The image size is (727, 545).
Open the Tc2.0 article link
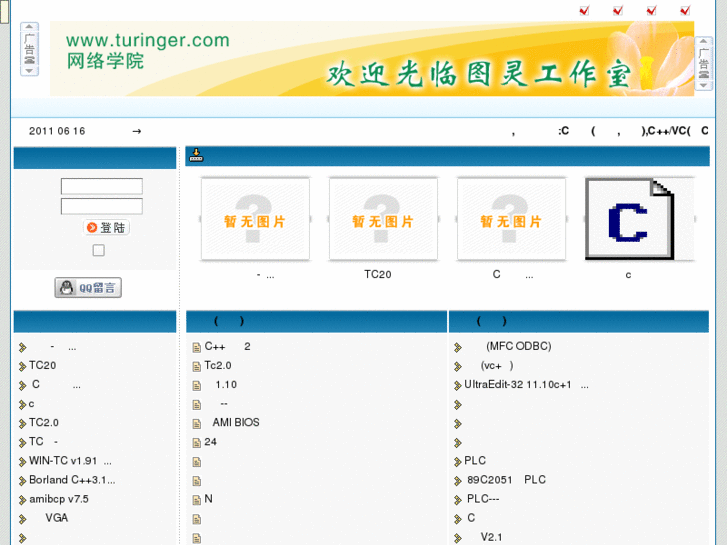point(218,365)
